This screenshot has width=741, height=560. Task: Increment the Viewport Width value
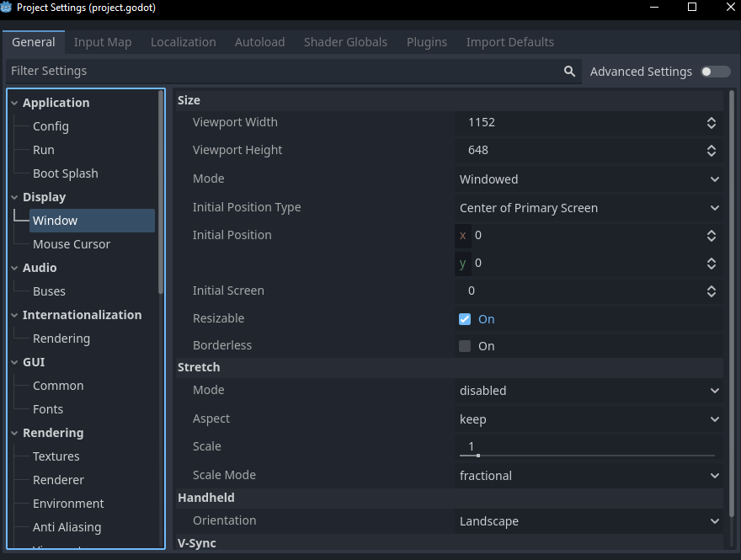coord(712,119)
